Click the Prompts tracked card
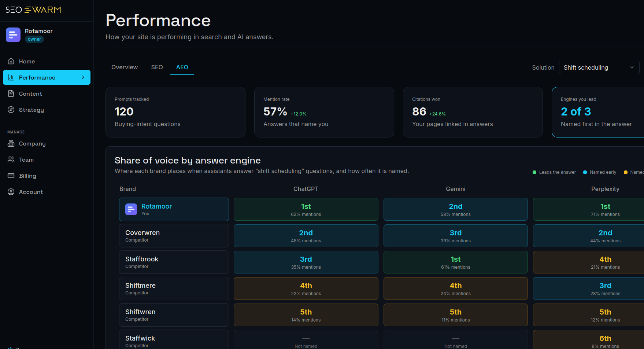 point(175,112)
